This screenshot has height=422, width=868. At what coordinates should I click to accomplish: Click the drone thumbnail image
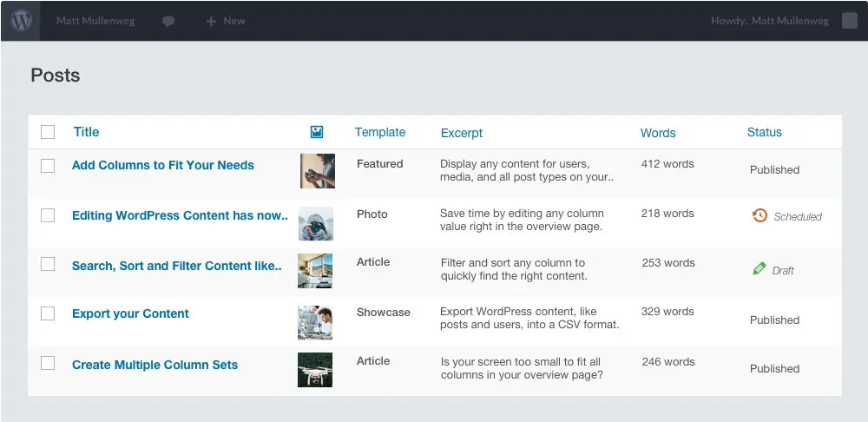click(315, 369)
